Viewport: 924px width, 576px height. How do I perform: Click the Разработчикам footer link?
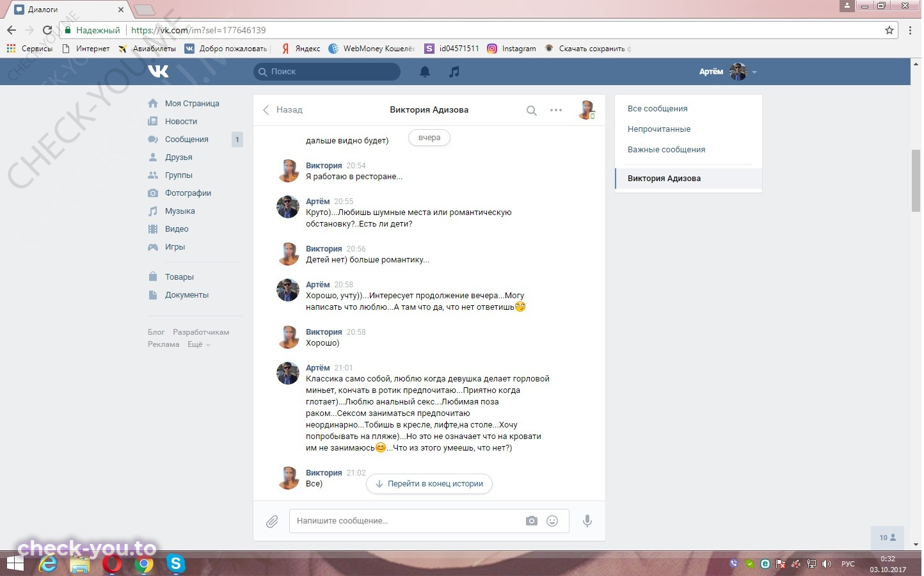point(201,332)
